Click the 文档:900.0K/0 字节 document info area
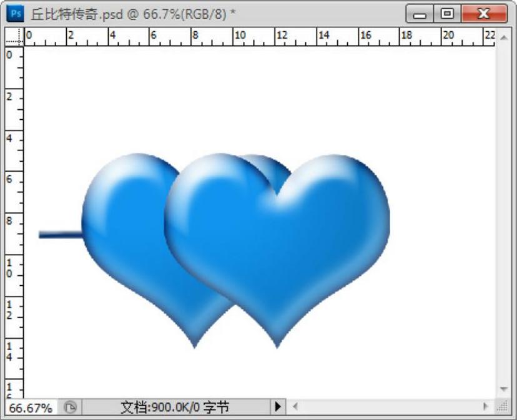The height and width of the screenshot is (420, 517). pos(175,408)
